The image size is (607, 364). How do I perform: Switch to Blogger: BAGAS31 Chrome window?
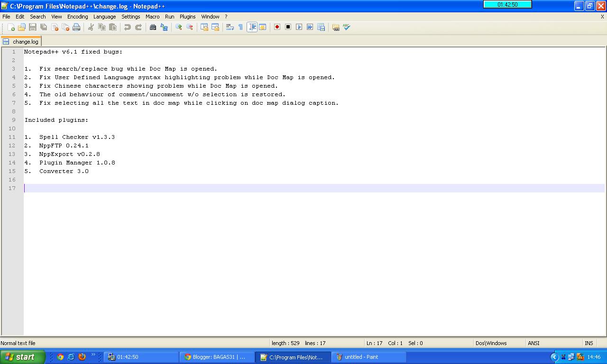217,357
